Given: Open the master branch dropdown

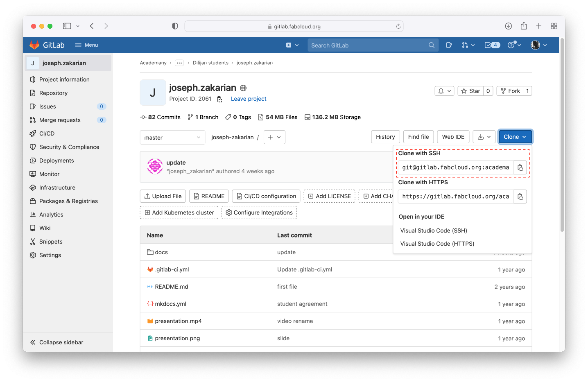Looking at the screenshot, I should (x=172, y=137).
